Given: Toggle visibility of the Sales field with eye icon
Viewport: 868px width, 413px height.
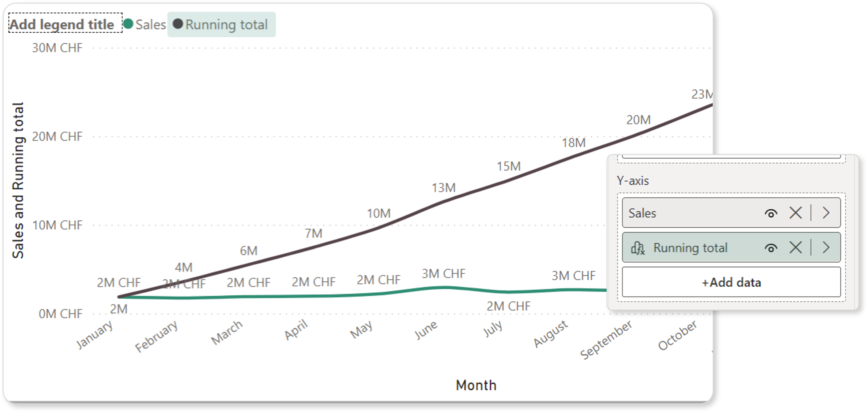Looking at the screenshot, I should 772,213.
